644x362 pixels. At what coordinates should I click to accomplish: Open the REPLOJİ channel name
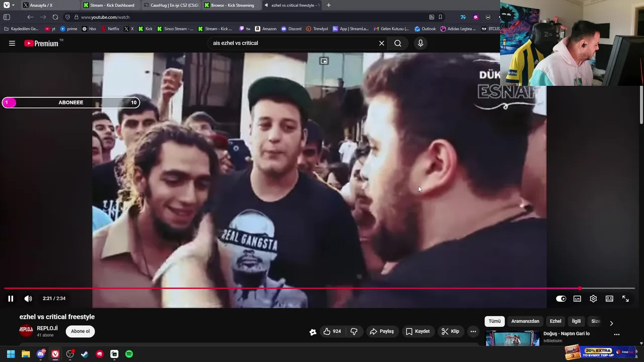click(x=47, y=328)
